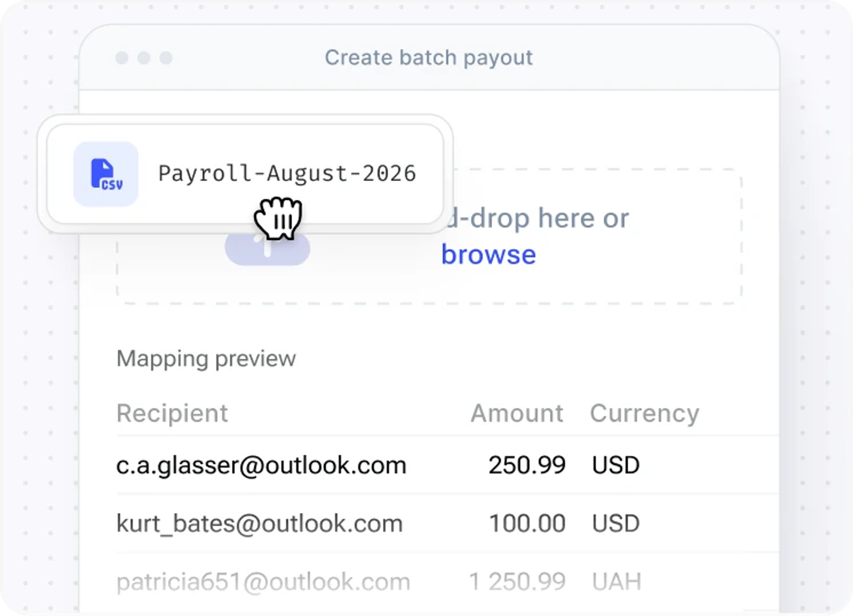853x616 pixels.
Task: Select the 1 250.99 amount cell
Action: point(517,582)
